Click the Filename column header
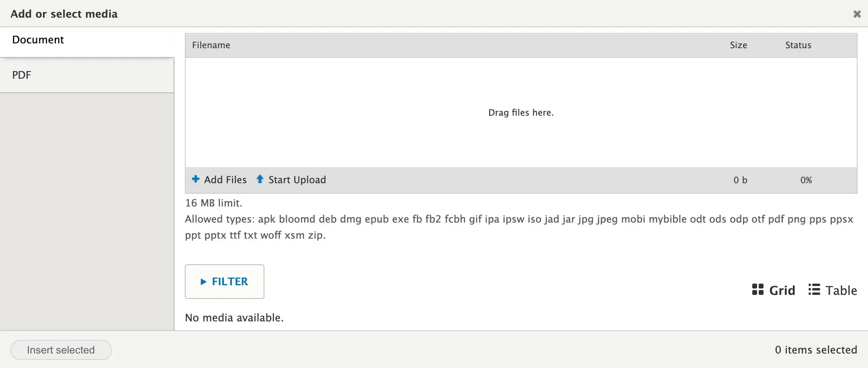 click(211, 45)
